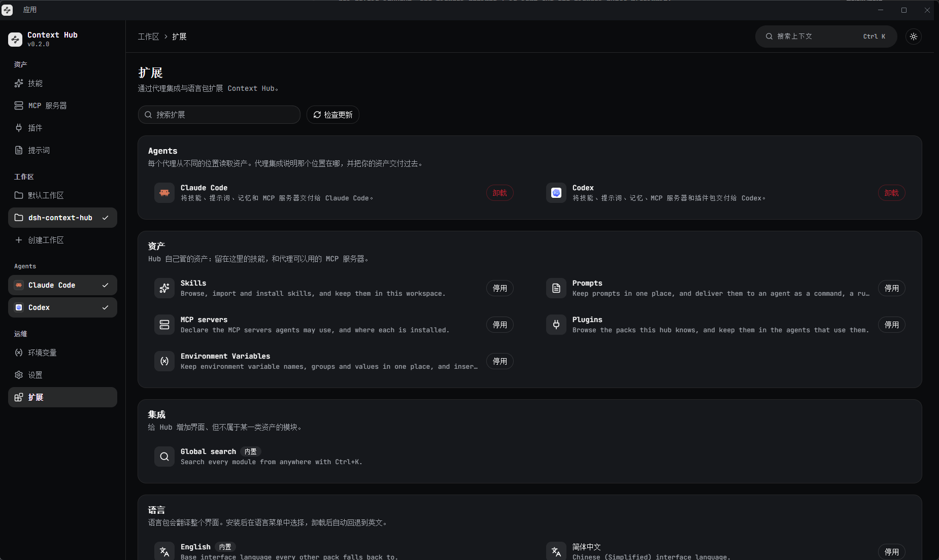Click the 简体中文 language pack icon
The width and height of the screenshot is (939, 560).
click(x=556, y=551)
